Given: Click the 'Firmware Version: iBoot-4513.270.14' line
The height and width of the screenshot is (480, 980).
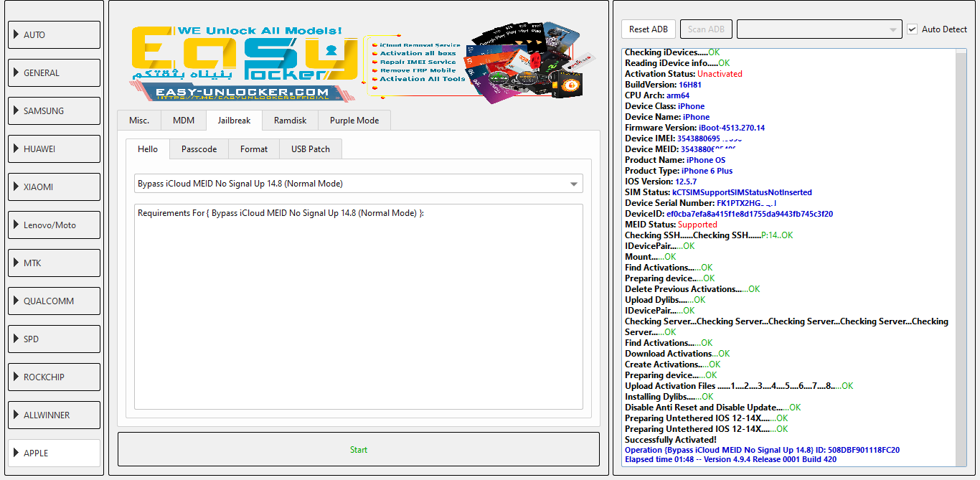Looking at the screenshot, I should click(694, 128).
